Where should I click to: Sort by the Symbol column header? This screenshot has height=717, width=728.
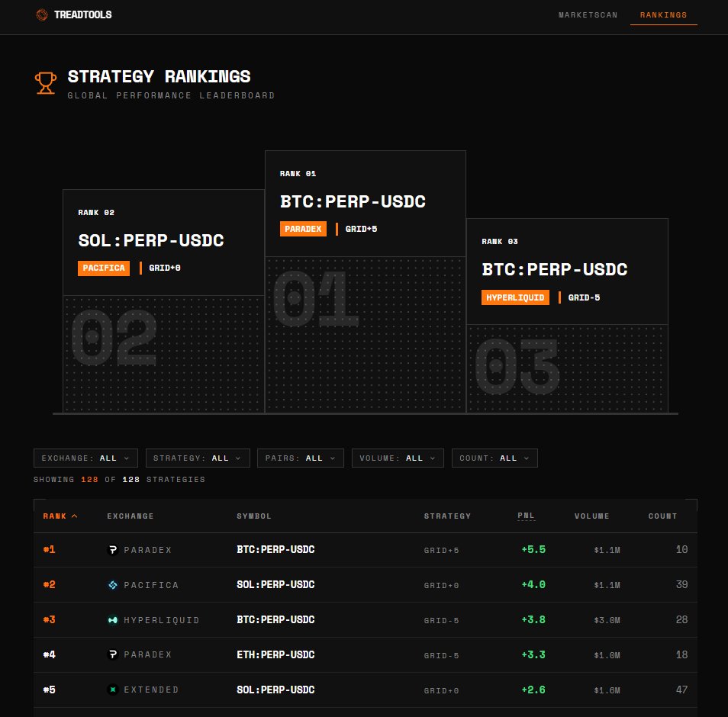click(x=254, y=516)
